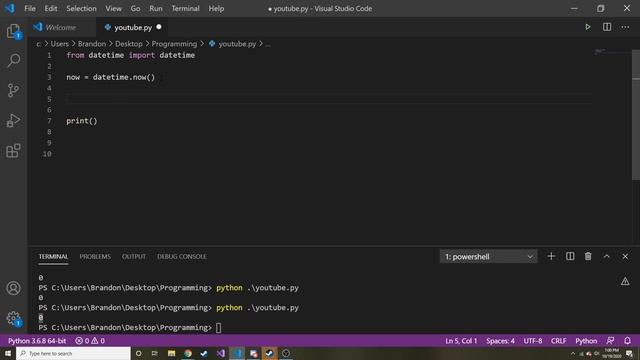The width and height of the screenshot is (640, 360).
Task: Switch to the PROBLEMS panel tab
Action: click(x=95, y=256)
